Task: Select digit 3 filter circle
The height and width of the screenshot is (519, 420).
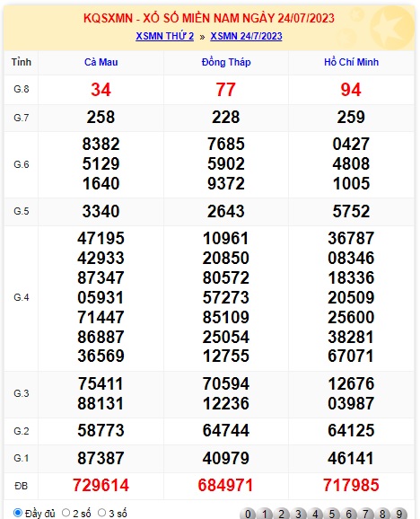Action: click(x=298, y=514)
